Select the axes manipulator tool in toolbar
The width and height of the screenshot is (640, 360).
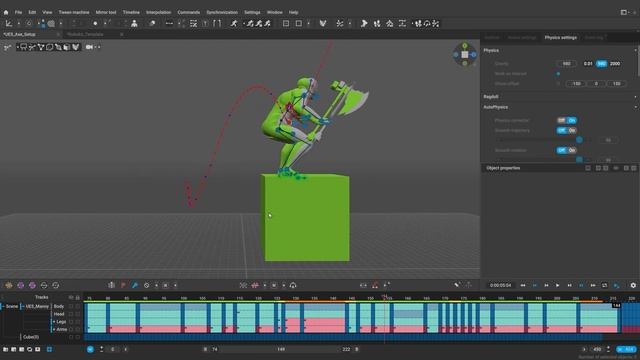pyautogui.click(x=9, y=24)
